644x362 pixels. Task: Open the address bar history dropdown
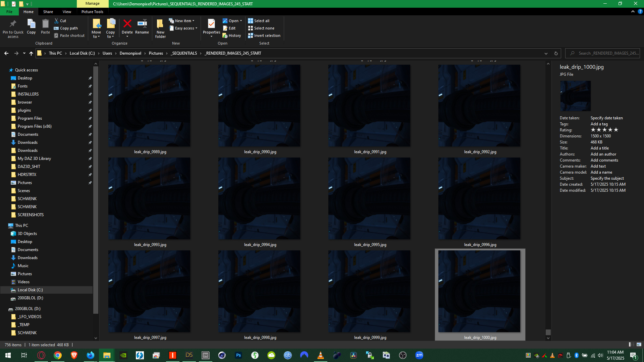coord(546,53)
